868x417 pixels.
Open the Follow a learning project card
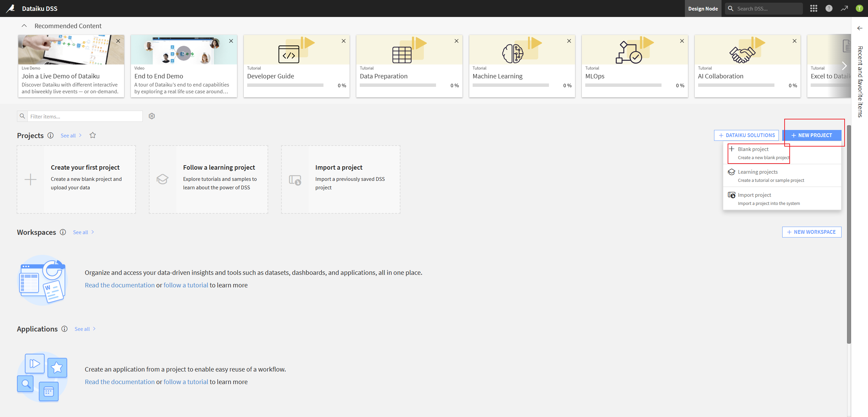pos(209,179)
